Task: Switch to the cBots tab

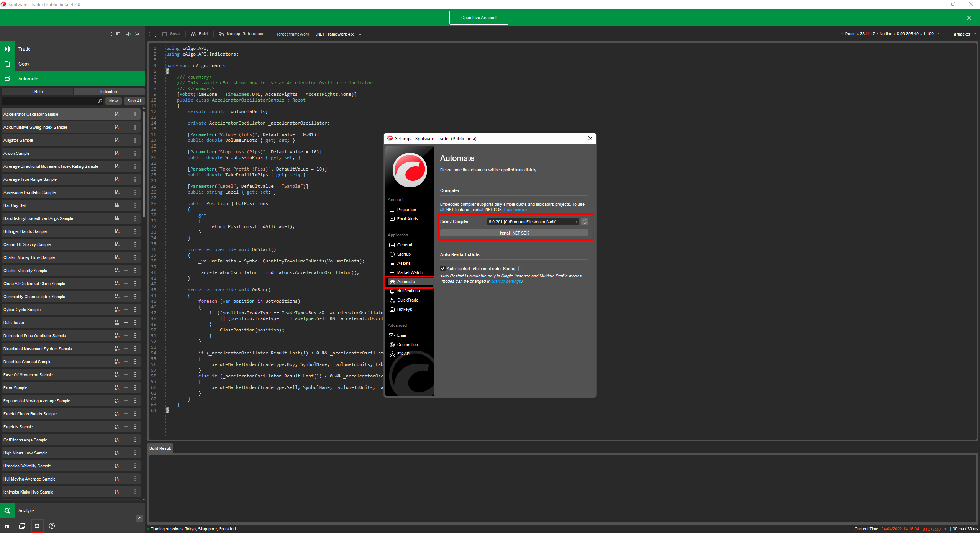Action: (x=38, y=92)
